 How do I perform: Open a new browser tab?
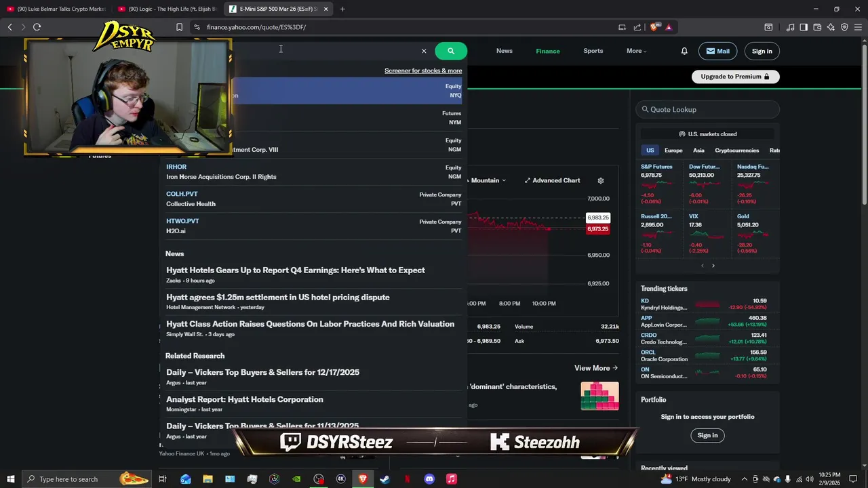pyautogui.click(x=342, y=9)
